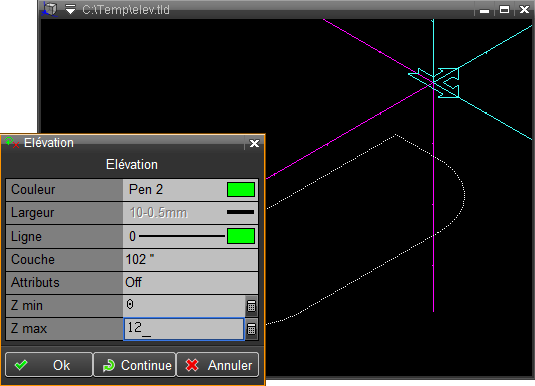Change the Couche 102 layer value
The height and width of the screenshot is (386, 535).
(190, 260)
